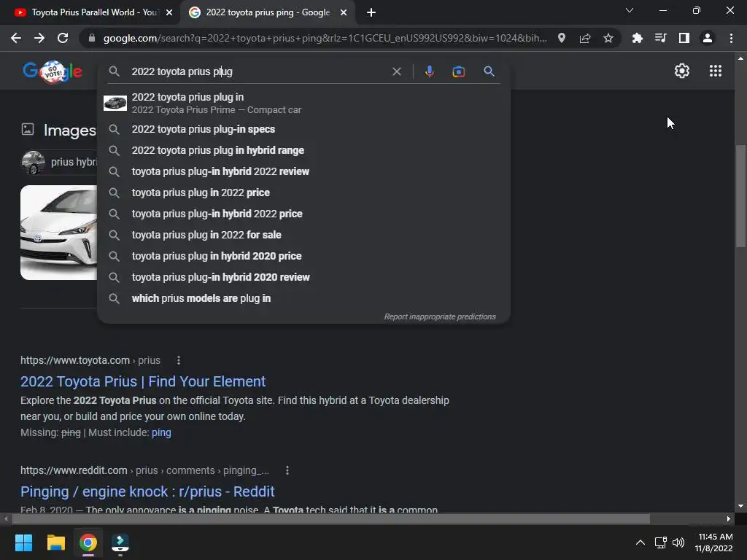Switch to Toyota Prius Parallel World YouTube tab
Viewport: 747px width, 560px height.
click(x=93, y=12)
